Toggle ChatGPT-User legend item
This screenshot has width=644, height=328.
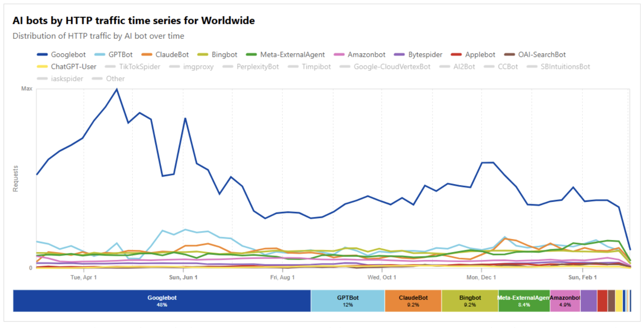[x=73, y=67]
